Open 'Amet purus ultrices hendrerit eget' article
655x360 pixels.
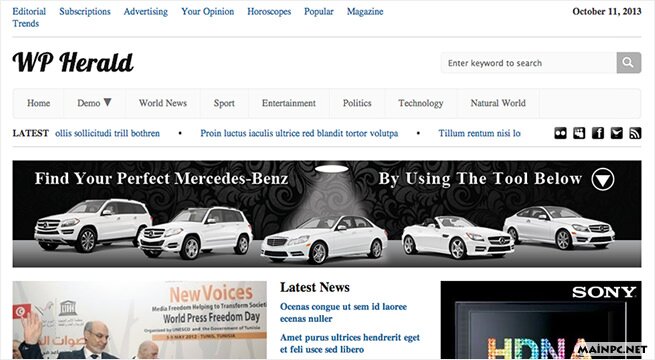[350, 343]
